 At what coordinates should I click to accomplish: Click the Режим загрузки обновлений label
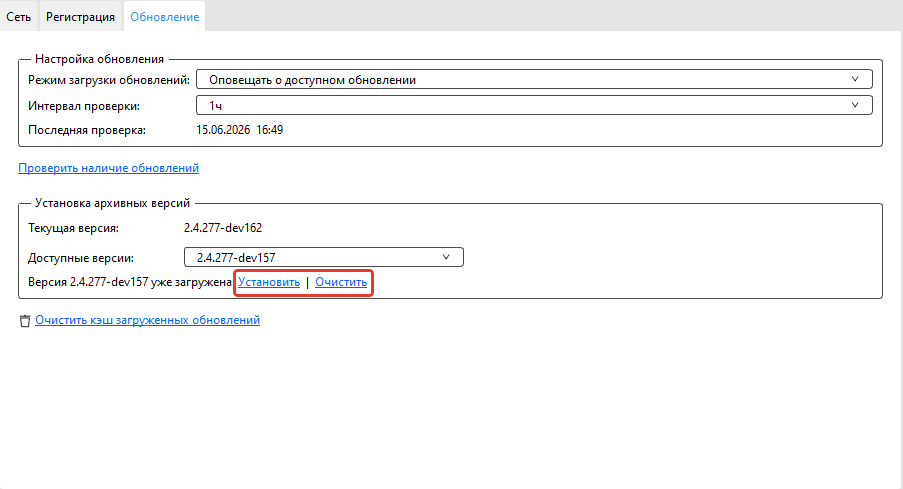pos(109,80)
